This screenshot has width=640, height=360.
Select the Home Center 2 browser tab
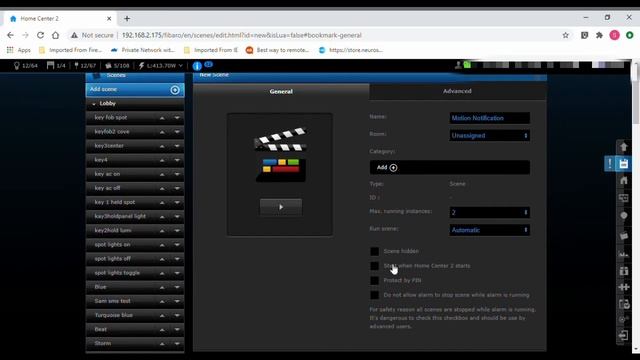click(x=60, y=19)
